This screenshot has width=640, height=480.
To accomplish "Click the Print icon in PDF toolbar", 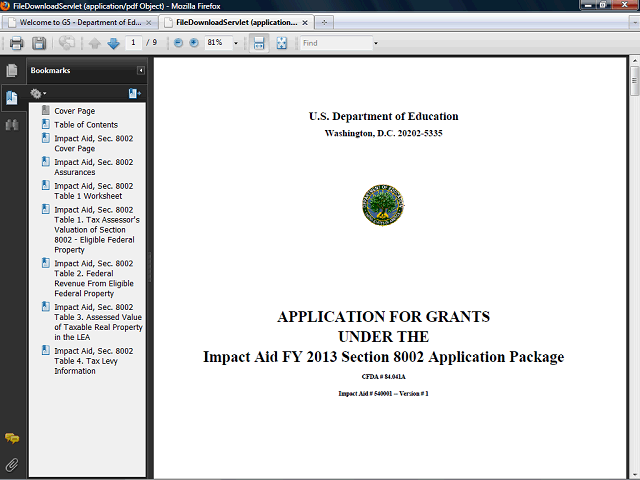I will 16,43.
